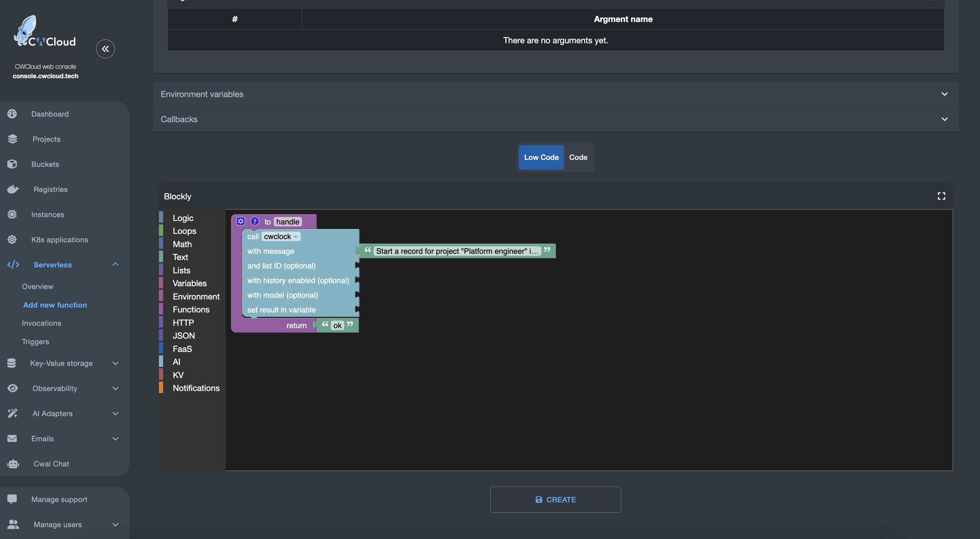Open the Projects menu item
The image size is (980, 539).
[46, 139]
